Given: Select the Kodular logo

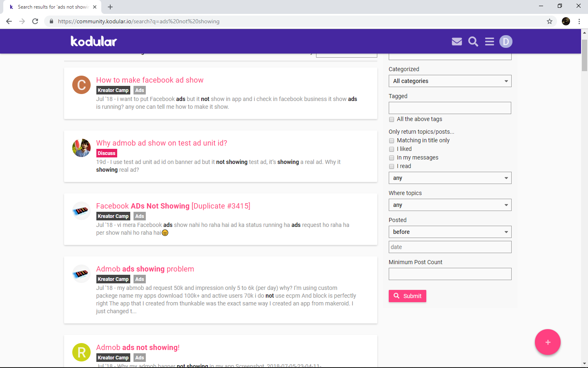Looking at the screenshot, I should pyautogui.click(x=93, y=41).
